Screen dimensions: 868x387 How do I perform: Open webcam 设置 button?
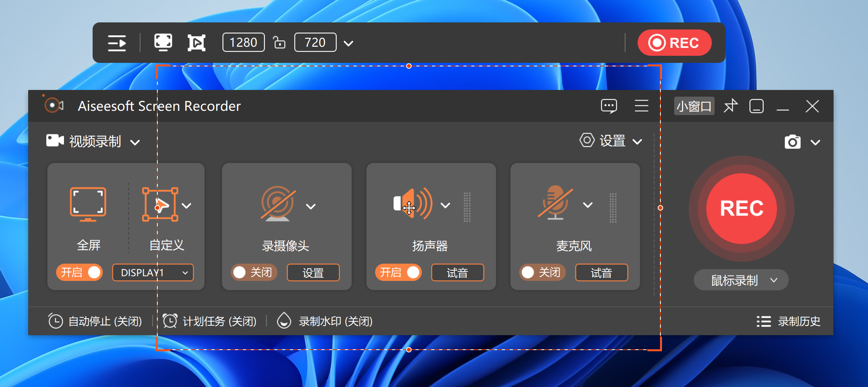[313, 273]
